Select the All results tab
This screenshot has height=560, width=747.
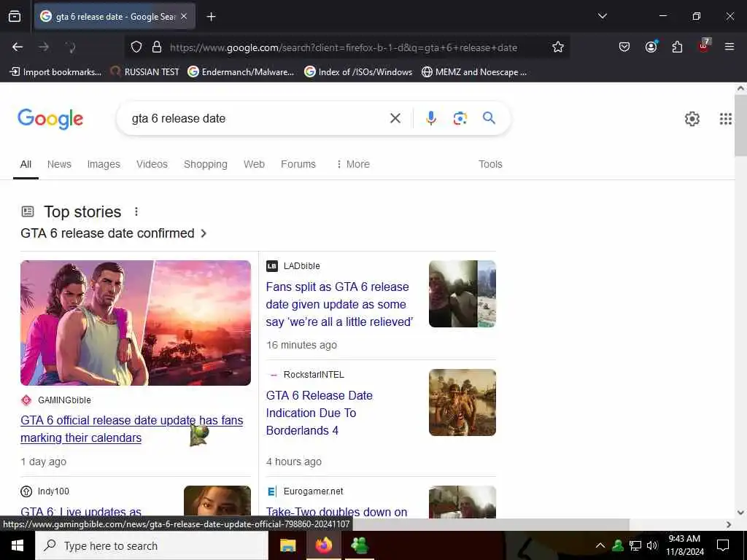[26, 164]
